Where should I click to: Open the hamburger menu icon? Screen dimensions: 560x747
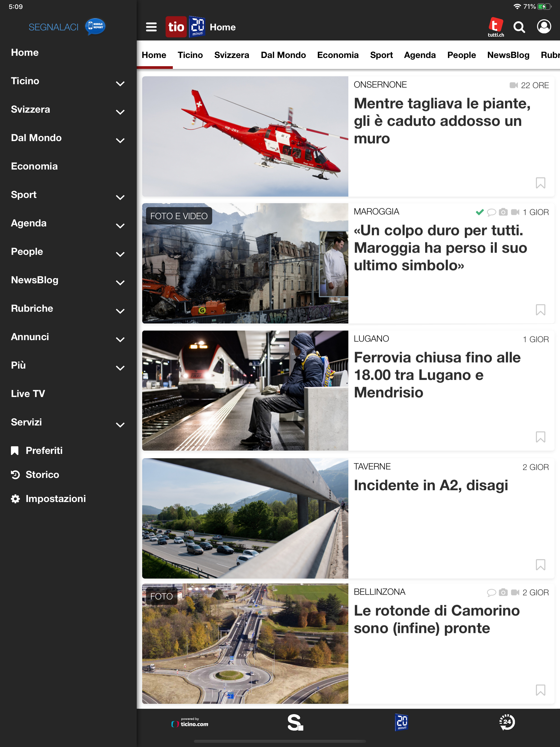[x=151, y=27]
